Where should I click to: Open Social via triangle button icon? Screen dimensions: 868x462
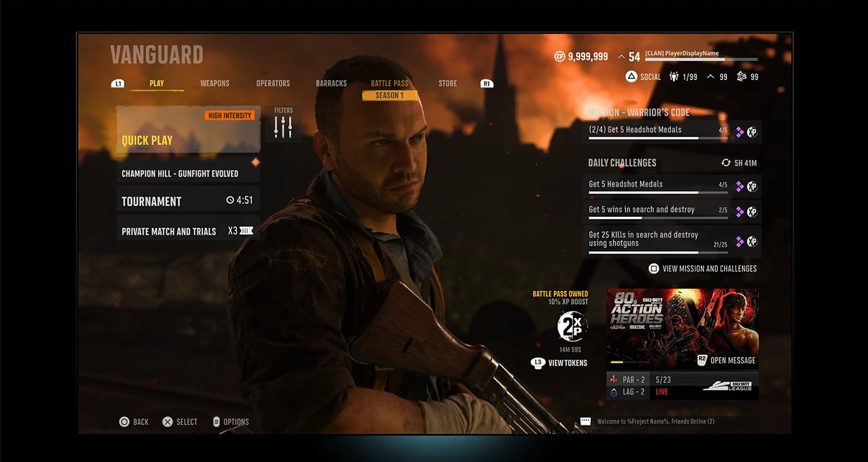[631, 77]
